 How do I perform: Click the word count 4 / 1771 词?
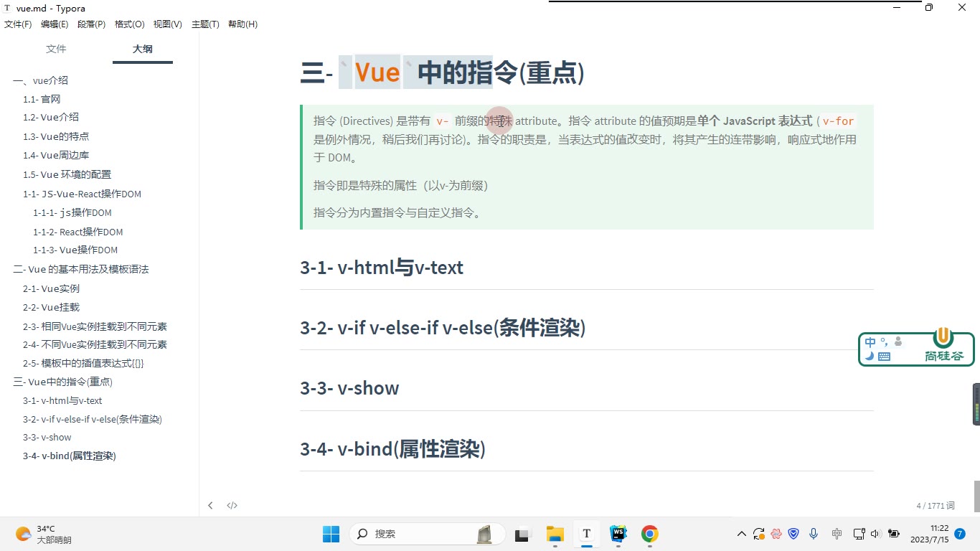[936, 506]
